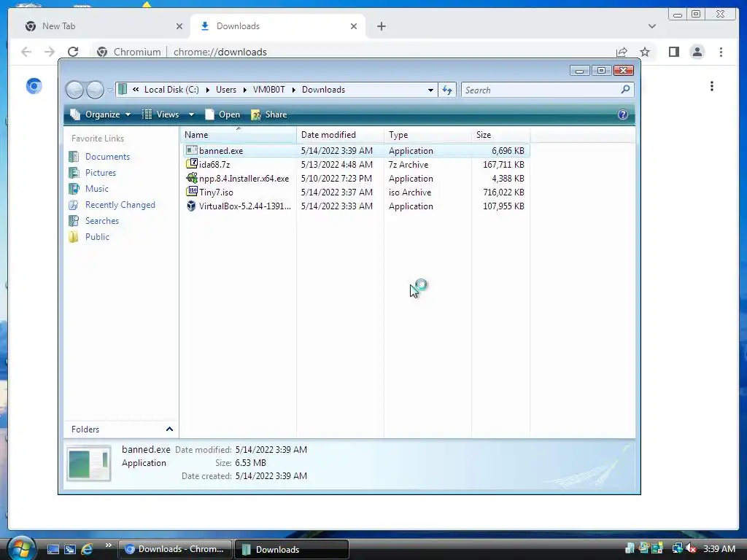The image size is (747, 560).
Task: Click the Open toolbar button
Action: click(x=222, y=114)
